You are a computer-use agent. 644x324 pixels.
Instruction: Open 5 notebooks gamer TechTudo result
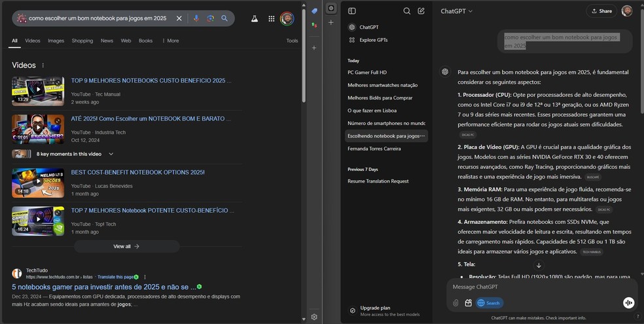(x=104, y=287)
